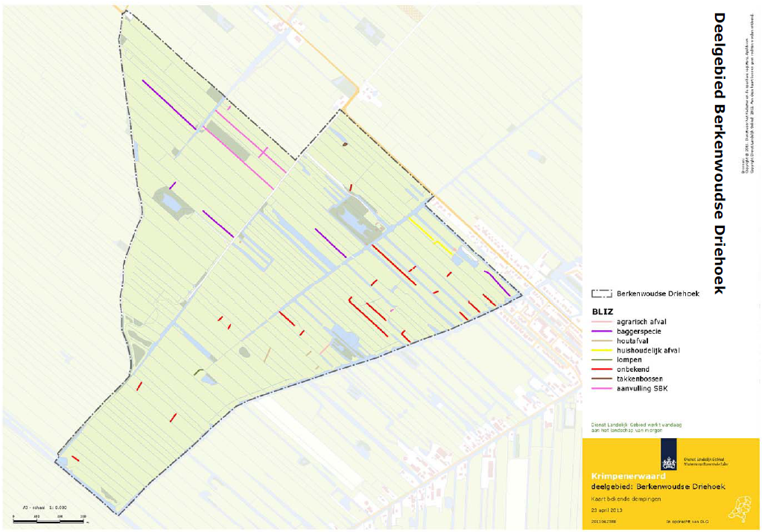The width and height of the screenshot is (762, 532).
Task: Click the 'agrarisch afval' legend label
Action: click(641, 322)
